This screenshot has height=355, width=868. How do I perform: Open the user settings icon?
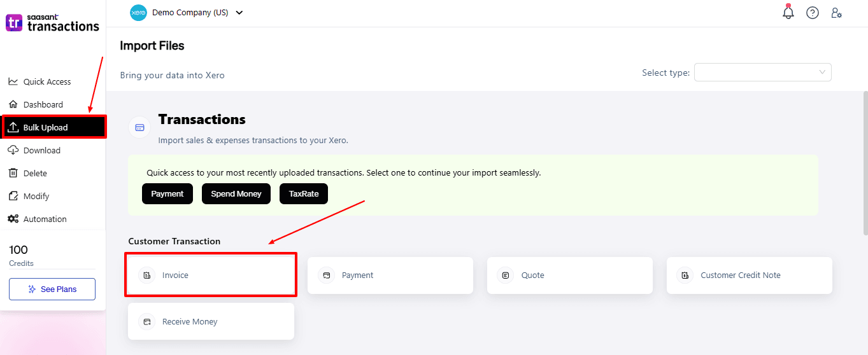(836, 13)
